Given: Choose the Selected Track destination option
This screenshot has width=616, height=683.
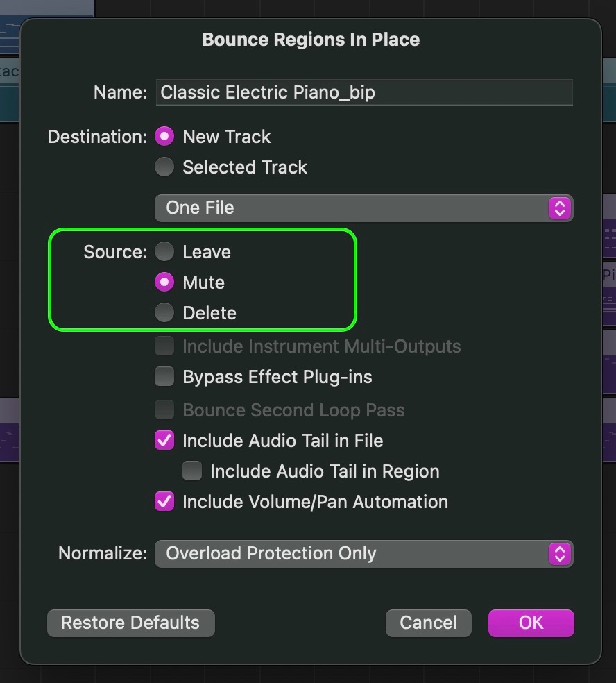Looking at the screenshot, I should [x=164, y=167].
